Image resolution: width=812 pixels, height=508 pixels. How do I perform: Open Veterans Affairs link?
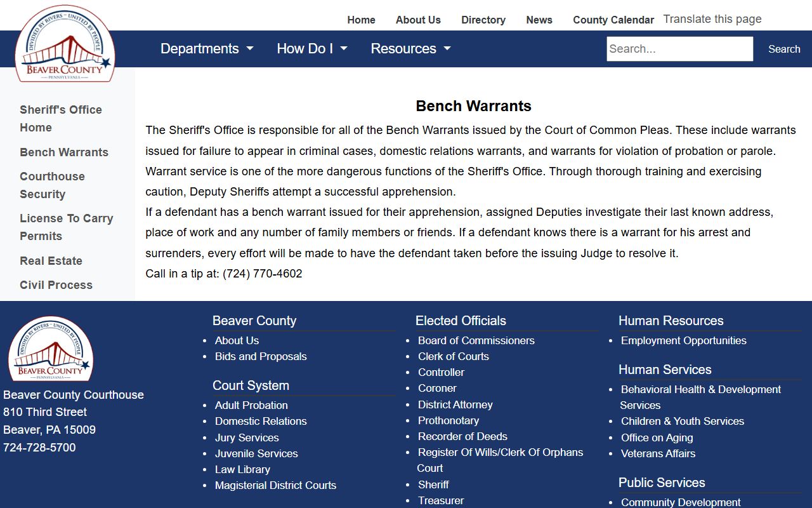pos(658,453)
